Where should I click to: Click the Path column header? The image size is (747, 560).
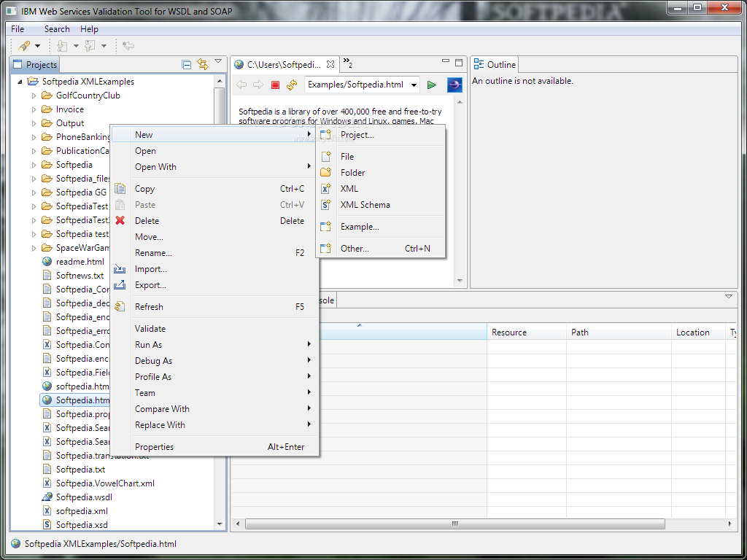pos(619,332)
